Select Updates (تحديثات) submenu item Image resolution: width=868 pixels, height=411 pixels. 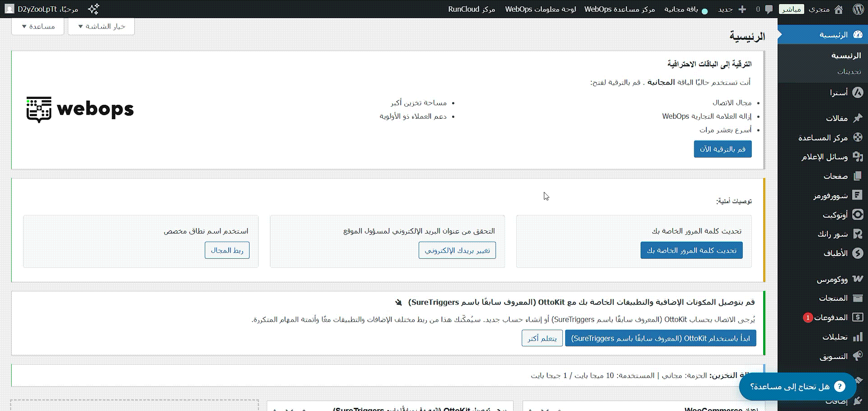coord(849,71)
